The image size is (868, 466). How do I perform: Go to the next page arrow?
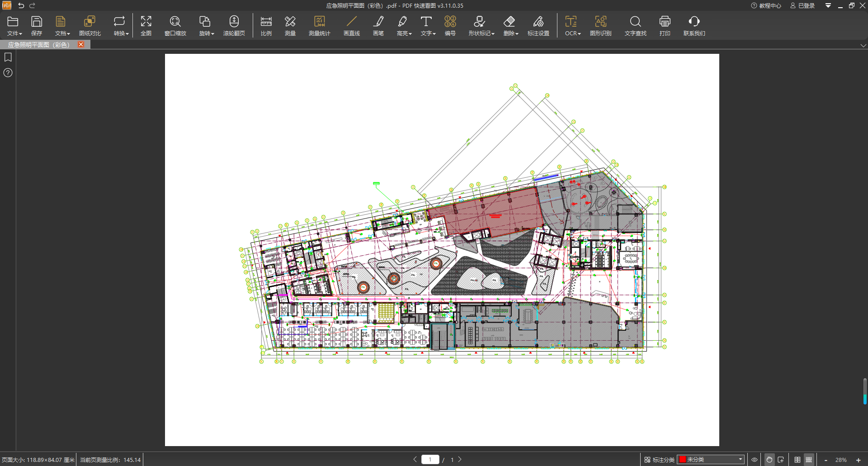pos(460,459)
